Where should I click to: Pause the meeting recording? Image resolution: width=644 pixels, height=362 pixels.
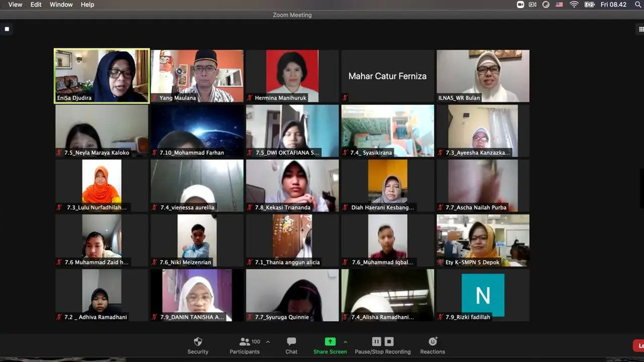(376, 341)
